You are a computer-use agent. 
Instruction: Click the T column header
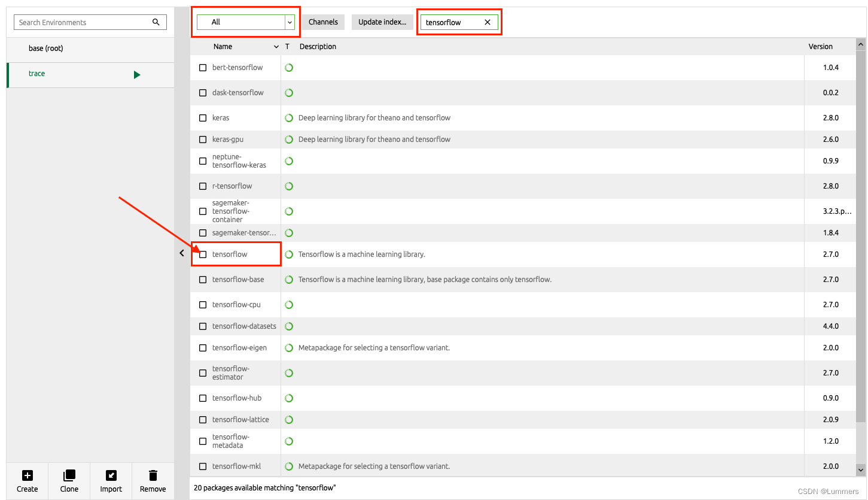point(287,47)
